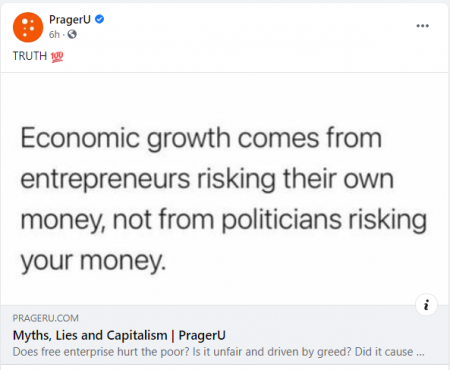Open the PragerU page name link
The image size is (450, 370).
pyautogui.click(x=70, y=20)
